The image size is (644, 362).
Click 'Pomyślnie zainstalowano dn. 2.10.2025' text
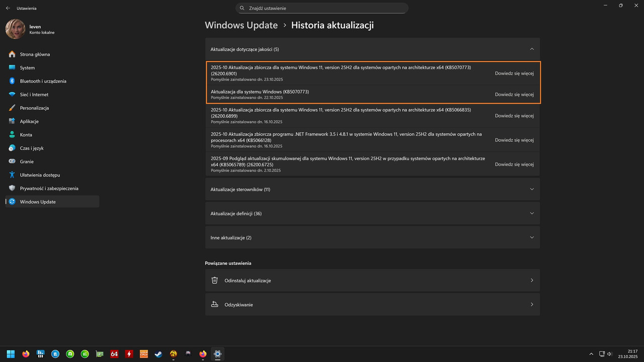click(246, 170)
